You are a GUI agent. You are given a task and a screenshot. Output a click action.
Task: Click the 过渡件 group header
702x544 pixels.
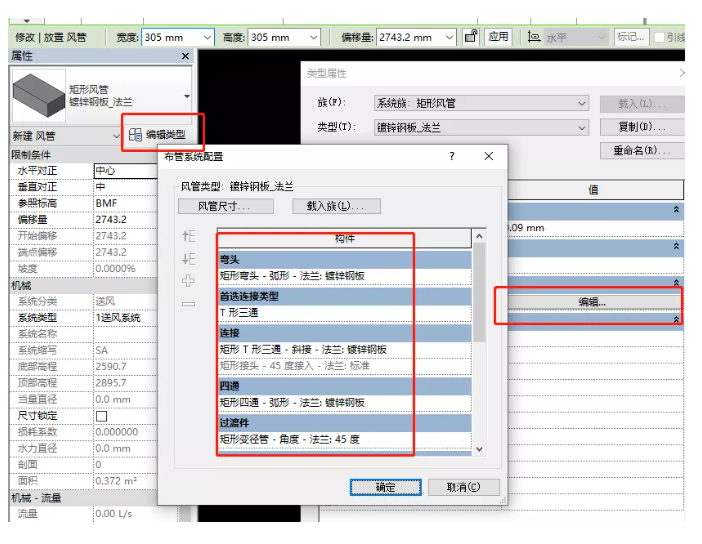pos(344,423)
